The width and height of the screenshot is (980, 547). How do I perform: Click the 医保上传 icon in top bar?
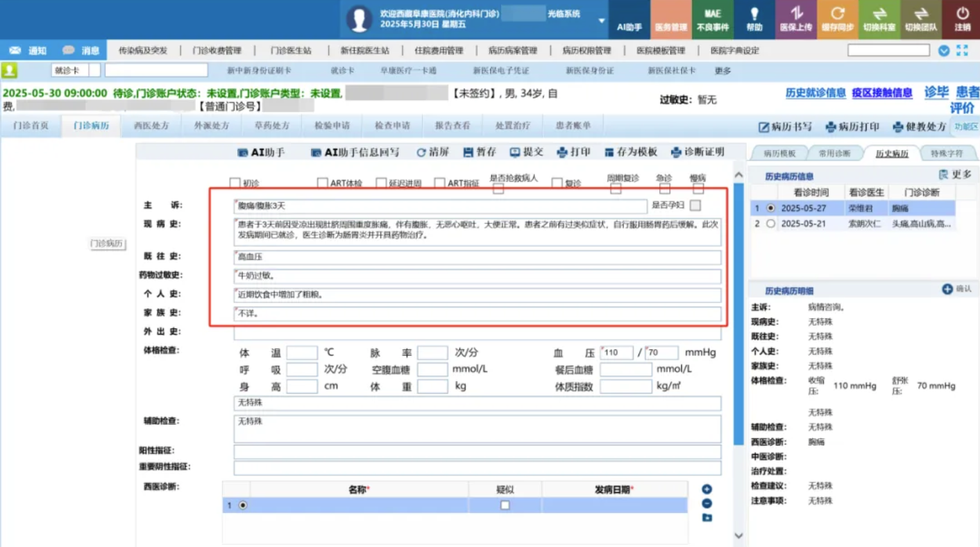(x=795, y=14)
